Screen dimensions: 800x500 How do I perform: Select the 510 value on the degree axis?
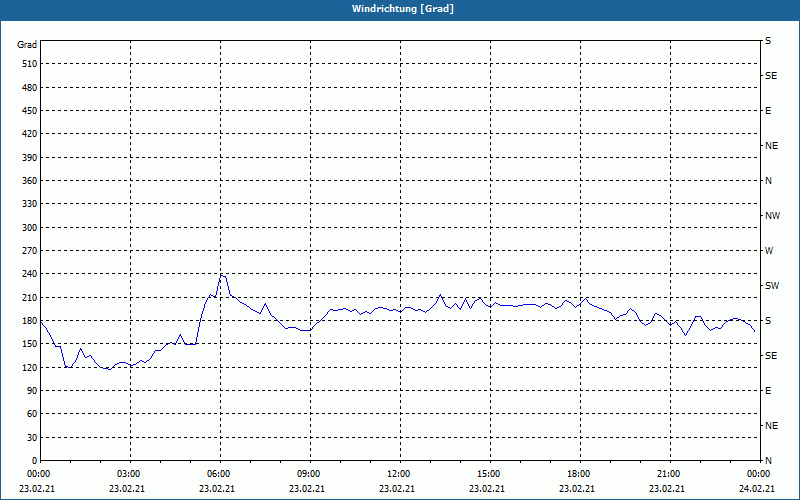tap(30, 64)
